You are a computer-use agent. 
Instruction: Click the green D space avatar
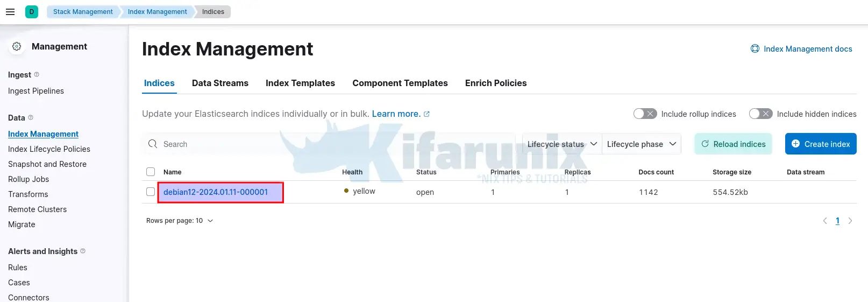pos(32,12)
